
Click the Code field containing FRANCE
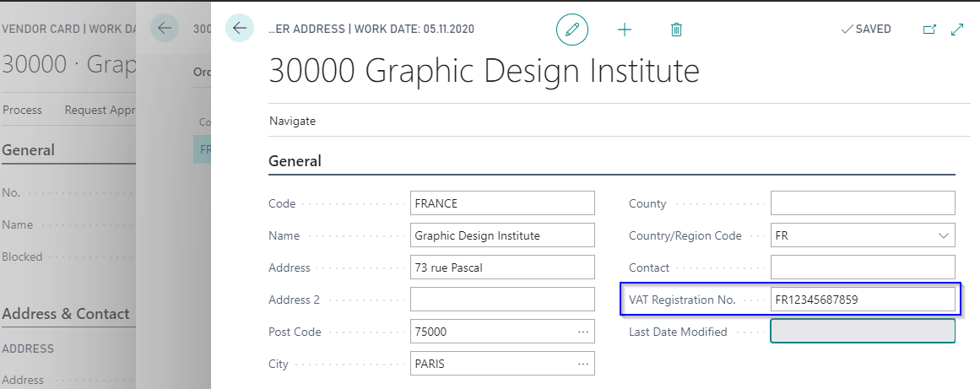(502, 203)
